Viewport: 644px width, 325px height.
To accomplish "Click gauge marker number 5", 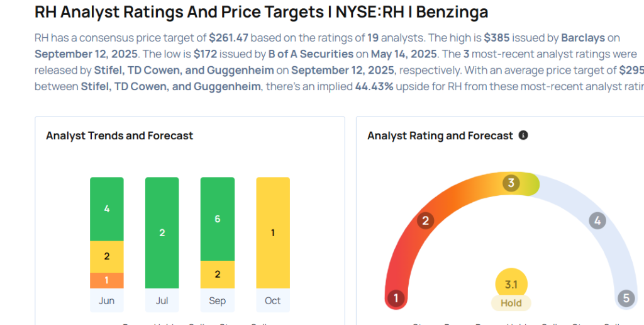I will (x=626, y=298).
